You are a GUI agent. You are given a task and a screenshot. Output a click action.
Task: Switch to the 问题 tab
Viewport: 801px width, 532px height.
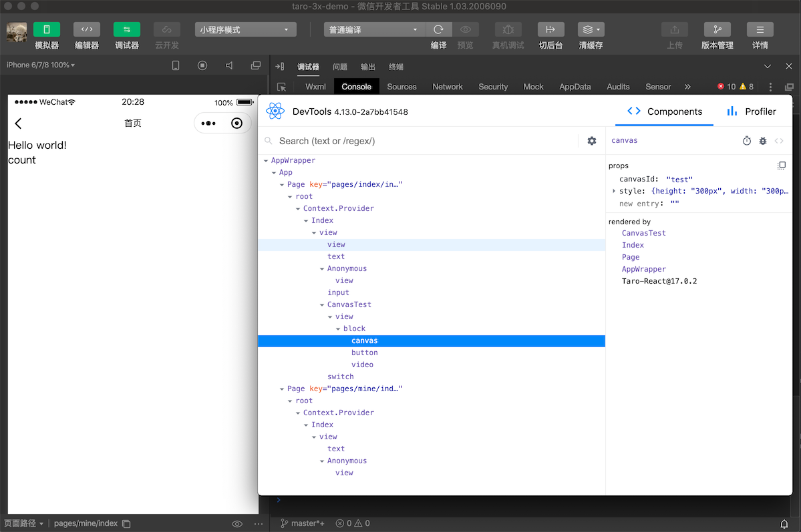[x=340, y=67]
